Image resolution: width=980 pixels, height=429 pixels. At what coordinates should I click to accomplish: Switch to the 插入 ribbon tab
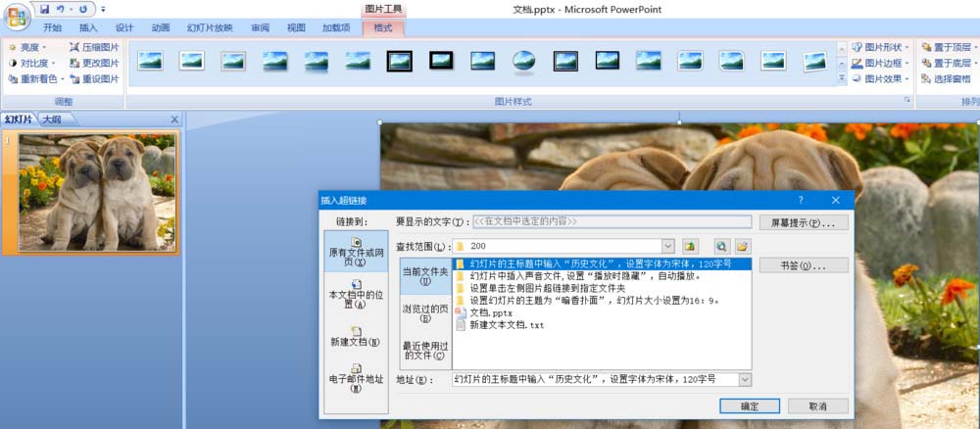(x=88, y=27)
